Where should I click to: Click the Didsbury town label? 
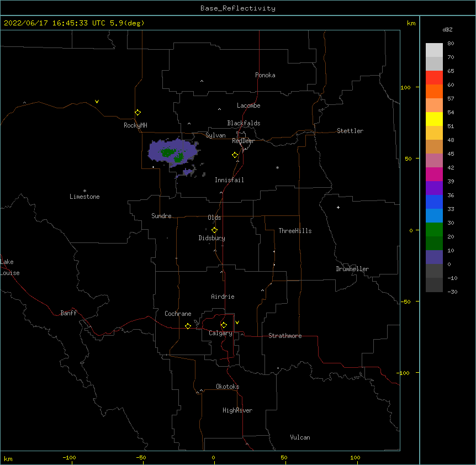(x=211, y=238)
